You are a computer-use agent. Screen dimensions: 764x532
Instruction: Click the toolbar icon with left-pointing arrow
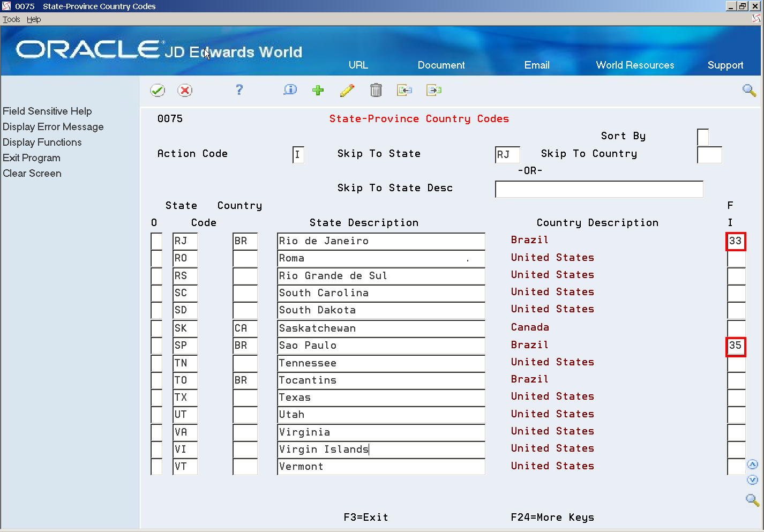[405, 91]
